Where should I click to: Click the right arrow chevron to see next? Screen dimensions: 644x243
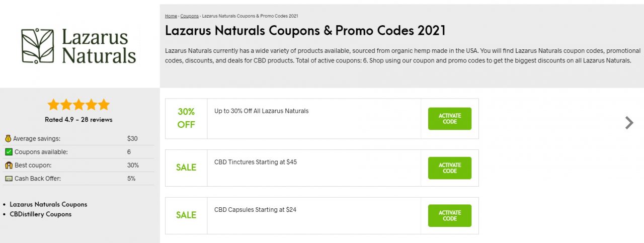pos(629,123)
